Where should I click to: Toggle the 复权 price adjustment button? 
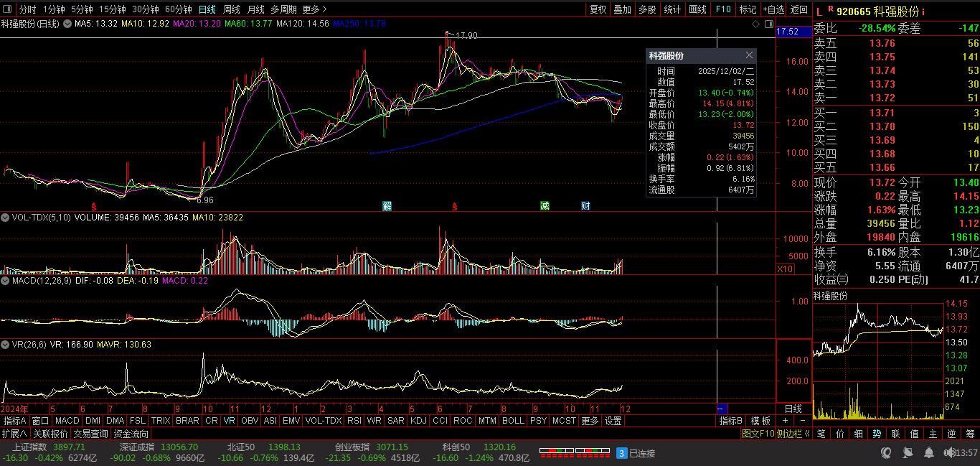598,9
